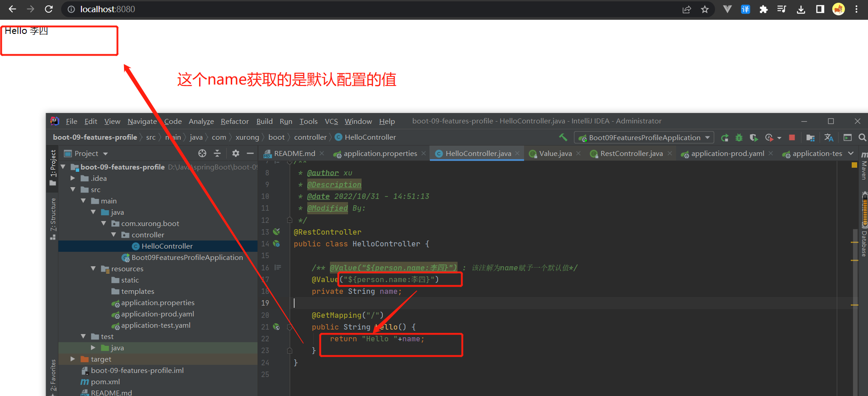Hide the Project tool window
This screenshot has height=396, width=868.
coord(250,154)
